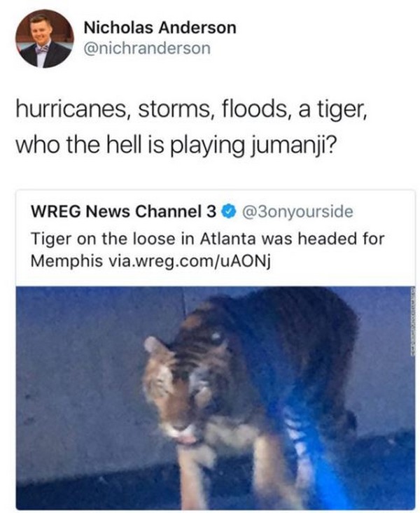Open the tiger photo in the quoted tweet
The width and height of the screenshot is (420, 513).
pos(216,398)
